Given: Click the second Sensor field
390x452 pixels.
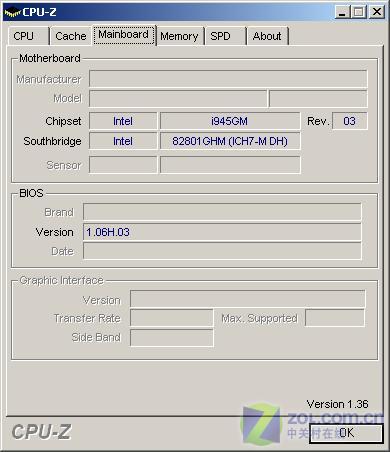Looking at the screenshot, I should click(x=230, y=165).
